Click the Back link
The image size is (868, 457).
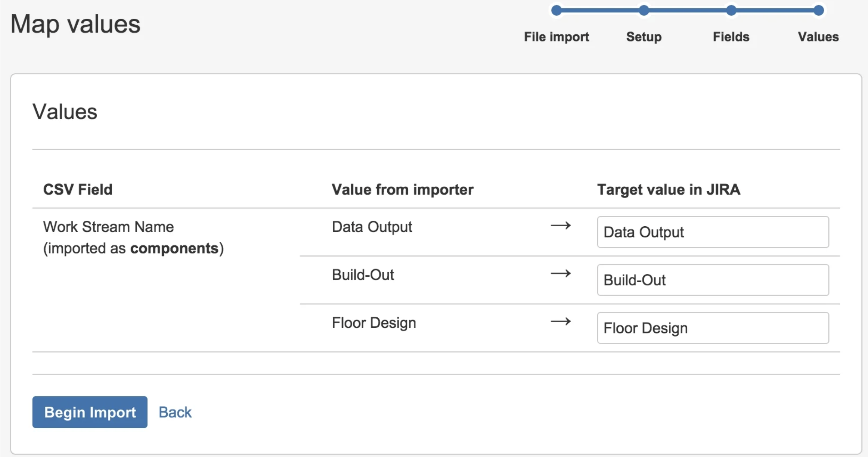tap(175, 412)
